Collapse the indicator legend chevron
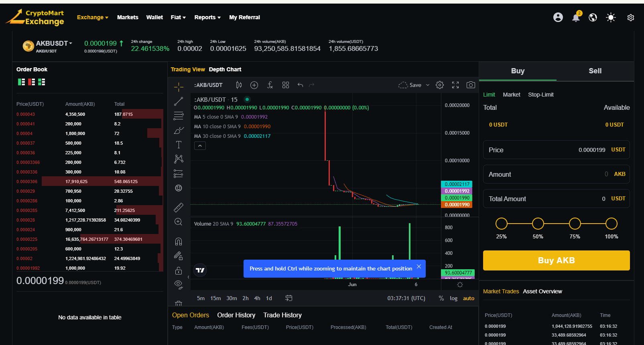Image resolution: width=644 pixels, height=345 pixels. pos(200,146)
